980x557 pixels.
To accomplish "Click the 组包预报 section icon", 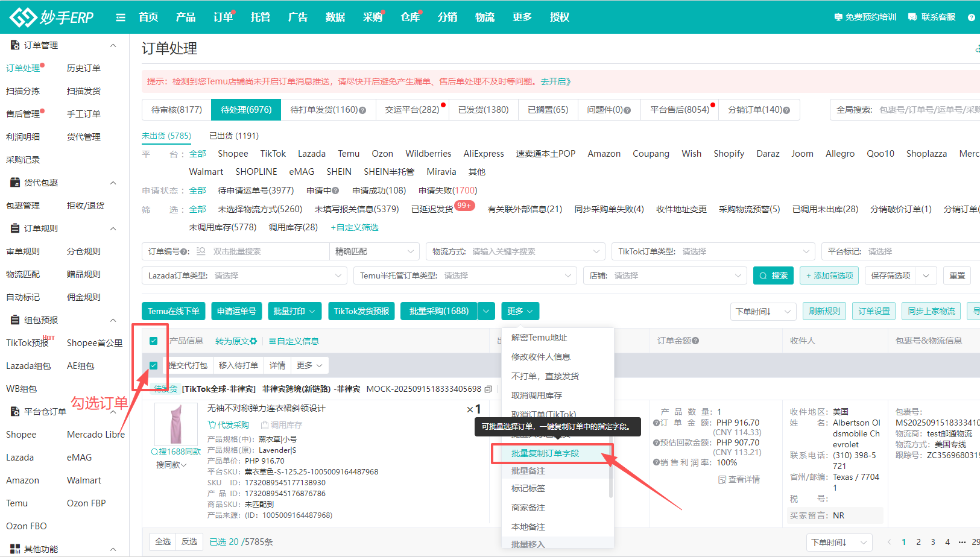I will tap(15, 320).
